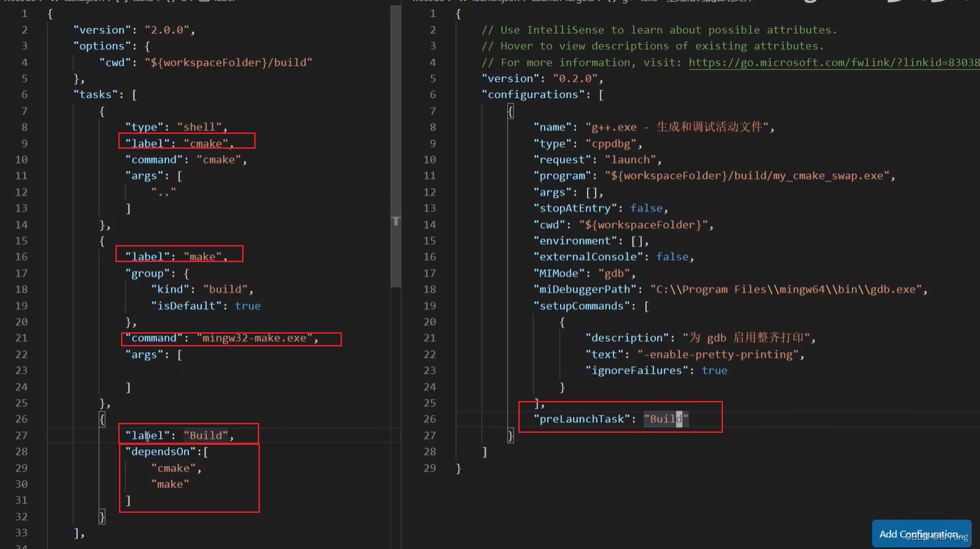Click the "group" key
This screenshot has height=549, width=980.
(x=148, y=273)
